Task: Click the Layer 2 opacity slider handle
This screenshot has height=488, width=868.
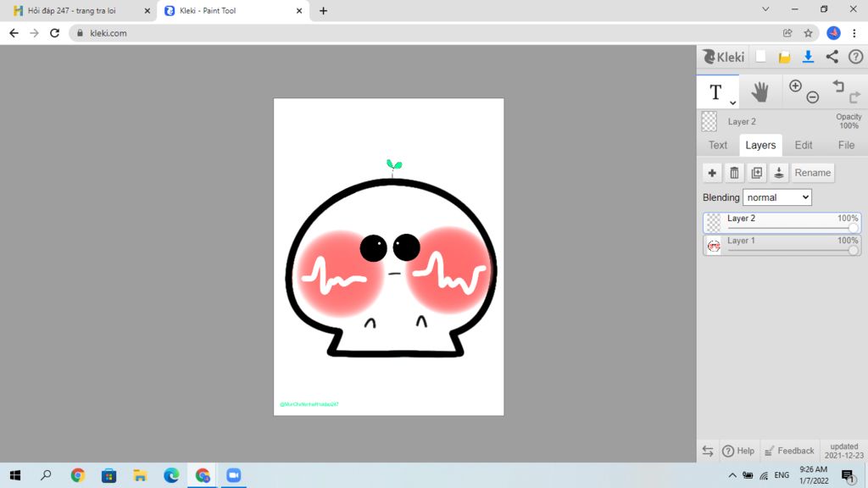Action: pos(853,228)
